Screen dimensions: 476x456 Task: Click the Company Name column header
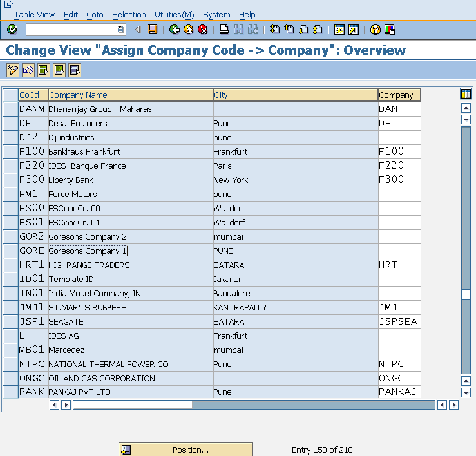click(x=131, y=95)
